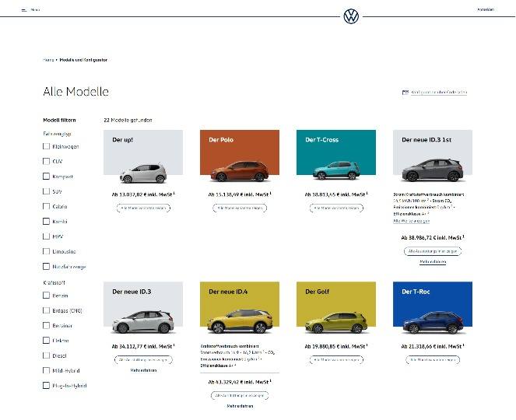Go to Home in the breadcrumb

[x=48, y=60]
